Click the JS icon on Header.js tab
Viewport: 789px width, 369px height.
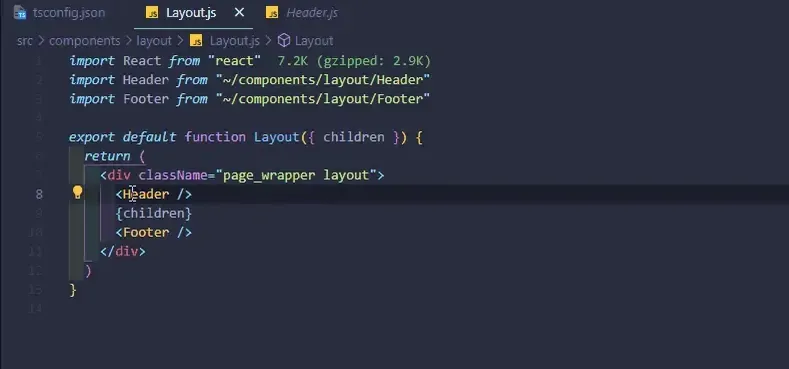click(272, 13)
